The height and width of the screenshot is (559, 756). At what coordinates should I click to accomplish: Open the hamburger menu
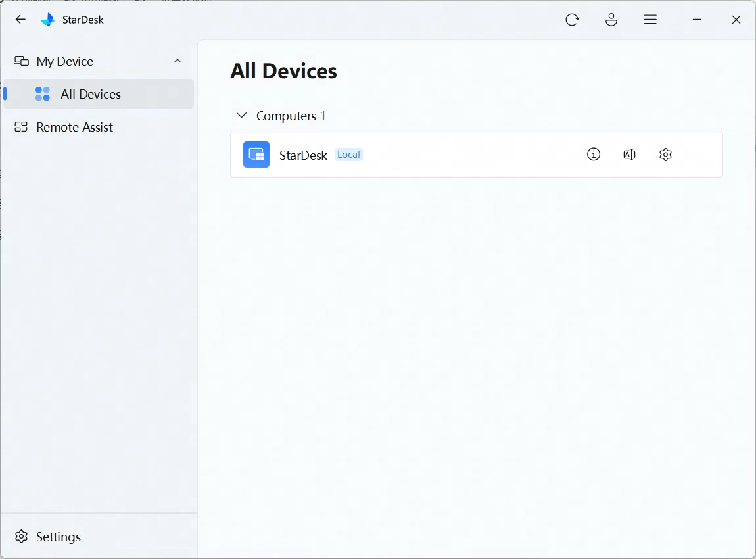click(650, 20)
